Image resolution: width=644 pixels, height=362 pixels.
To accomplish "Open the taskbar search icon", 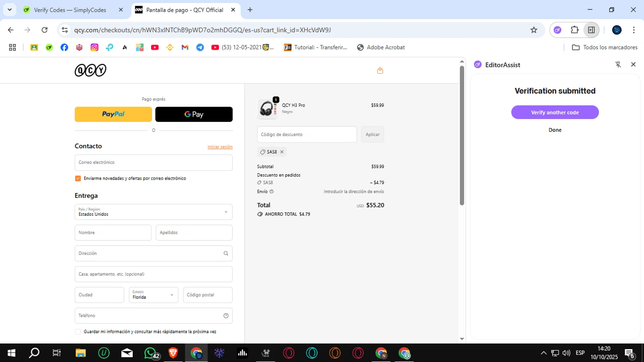I will pos(34,353).
